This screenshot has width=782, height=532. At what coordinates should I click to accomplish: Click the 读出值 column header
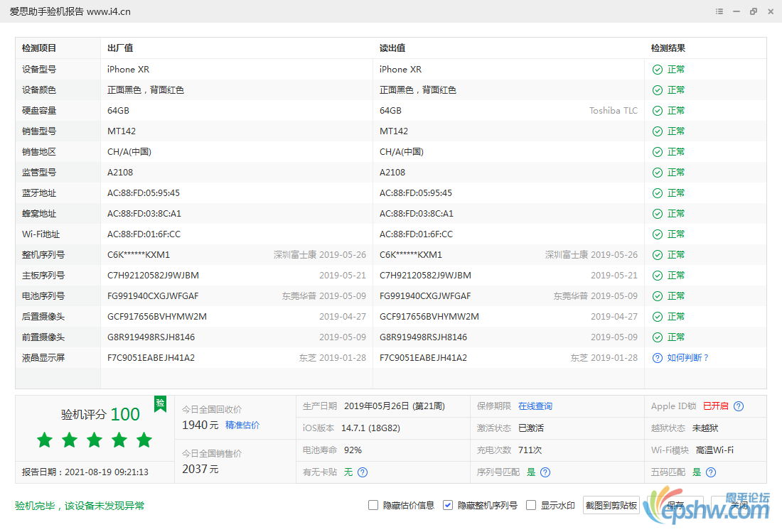click(392, 48)
